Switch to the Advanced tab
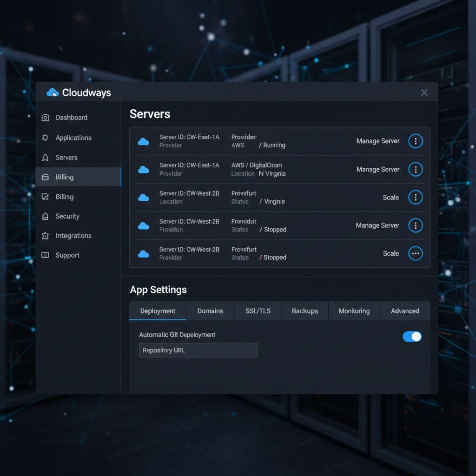This screenshot has height=476, width=476. (405, 311)
